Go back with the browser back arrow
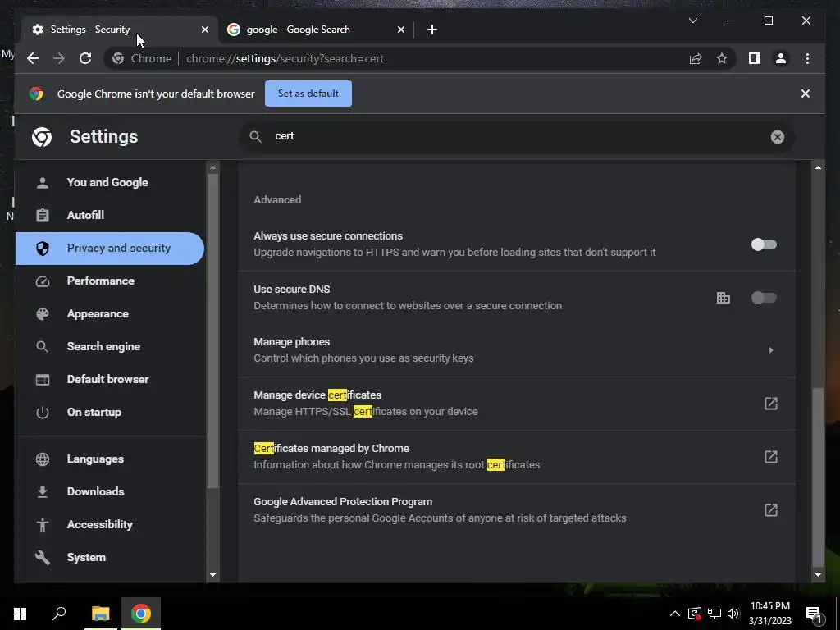 [x=33, y=58]
